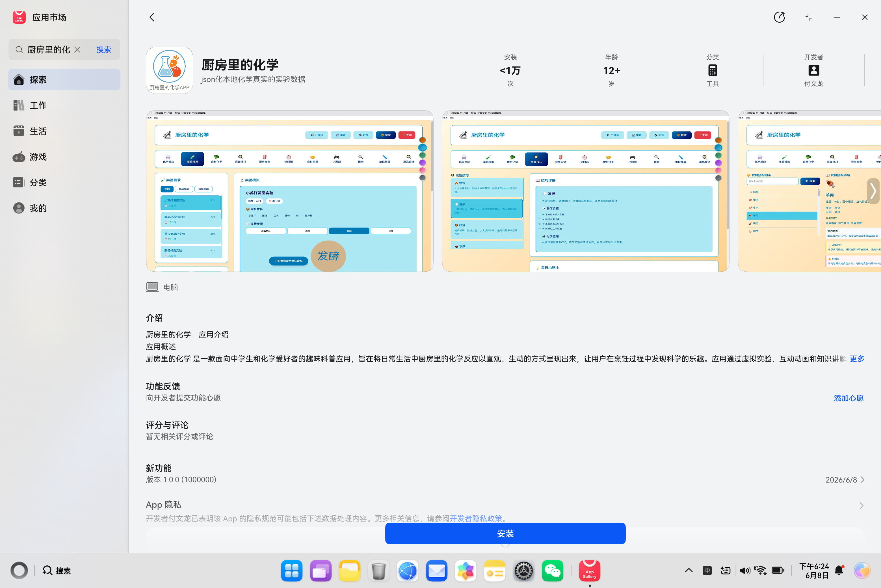Go back using the back arrow
Viewport: 881px width, 588px height.
click(x=152, y=17)
